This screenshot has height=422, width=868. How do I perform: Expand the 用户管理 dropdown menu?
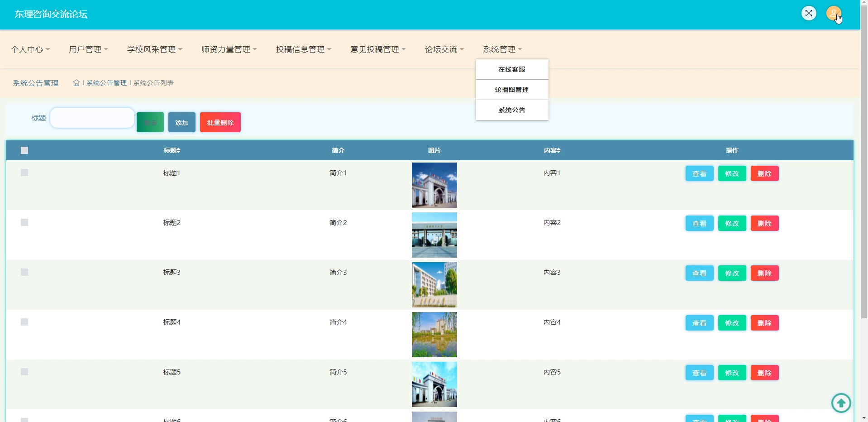click(88, 49)
